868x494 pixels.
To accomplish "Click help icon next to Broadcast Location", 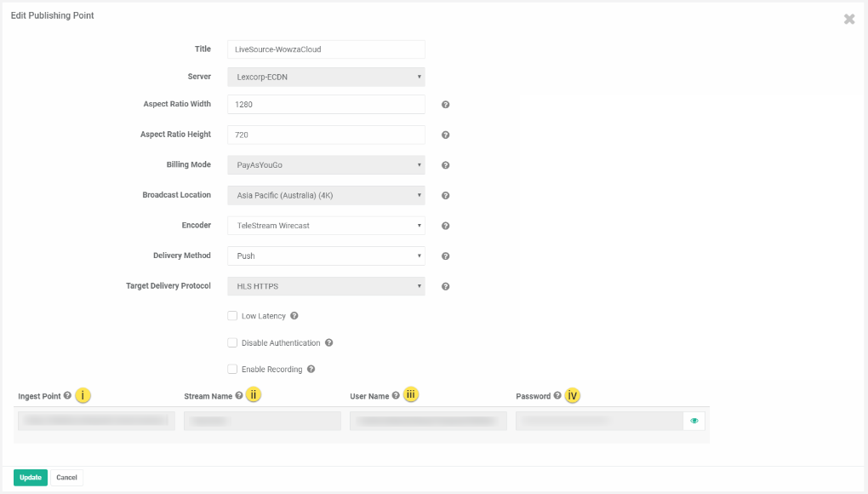I will coord(445,196).
